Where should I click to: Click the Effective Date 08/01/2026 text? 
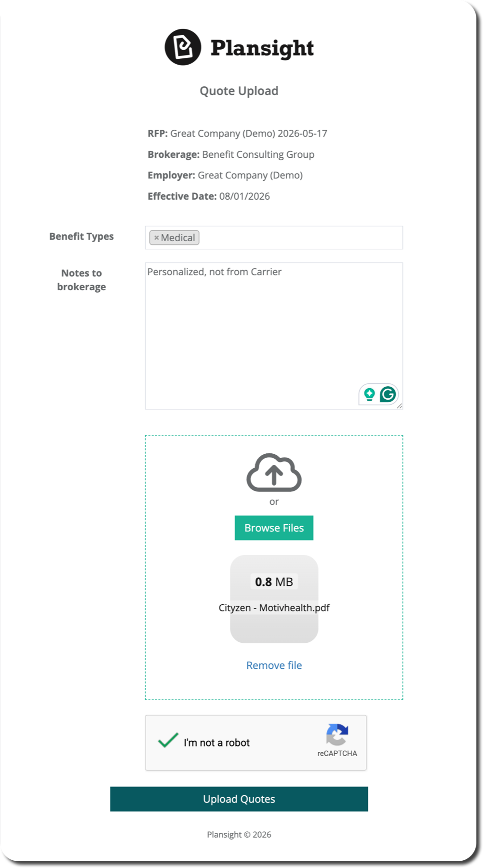(x=209, y=196)
